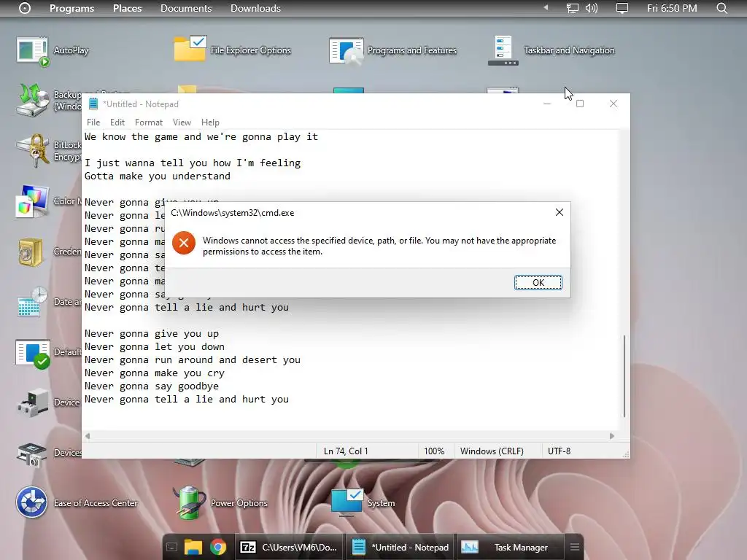Open the AutoPlay icon
This screenshot has height=560, width=747.
pos(32,51)
